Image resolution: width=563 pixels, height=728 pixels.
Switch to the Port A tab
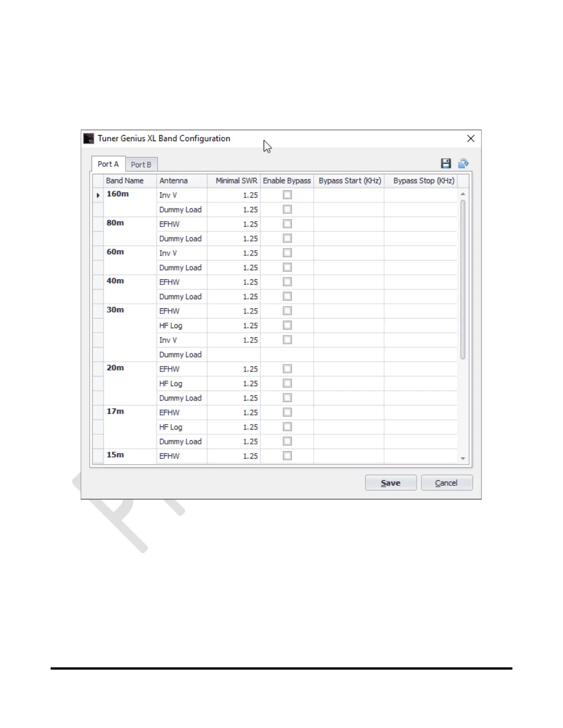pyautogui.click(x=108, y=164)
